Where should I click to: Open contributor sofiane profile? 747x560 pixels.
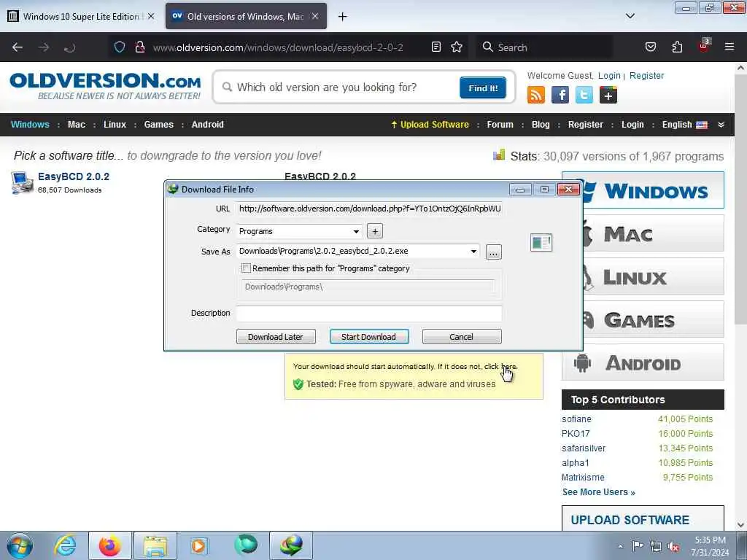576,419
